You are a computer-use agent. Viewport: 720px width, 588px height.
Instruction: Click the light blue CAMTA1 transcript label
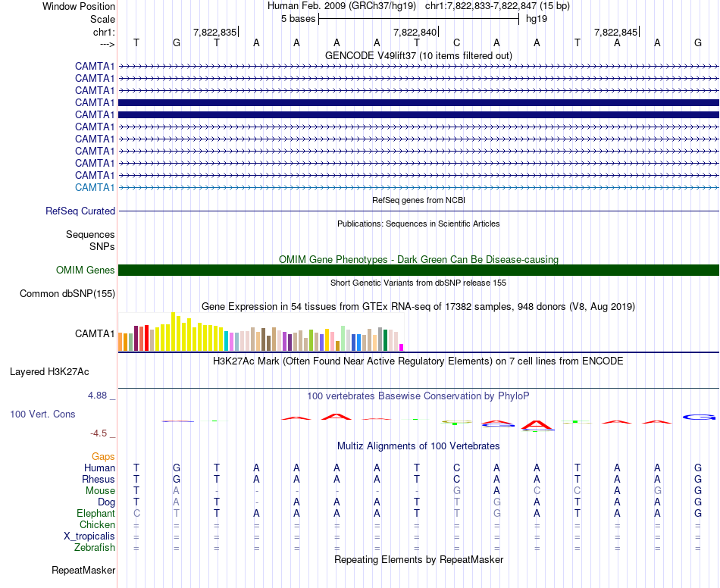[x=95, y=187]
